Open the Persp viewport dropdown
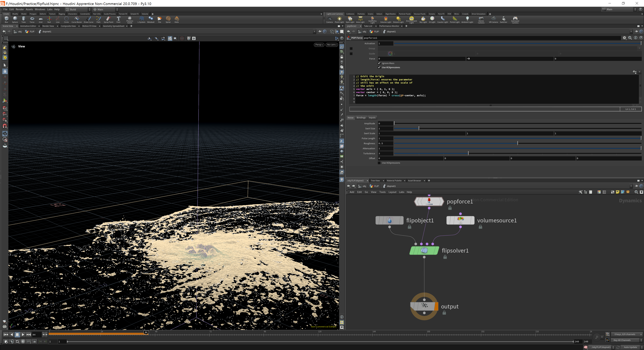The width and height of the screenshot is (644, 350). 319,45
